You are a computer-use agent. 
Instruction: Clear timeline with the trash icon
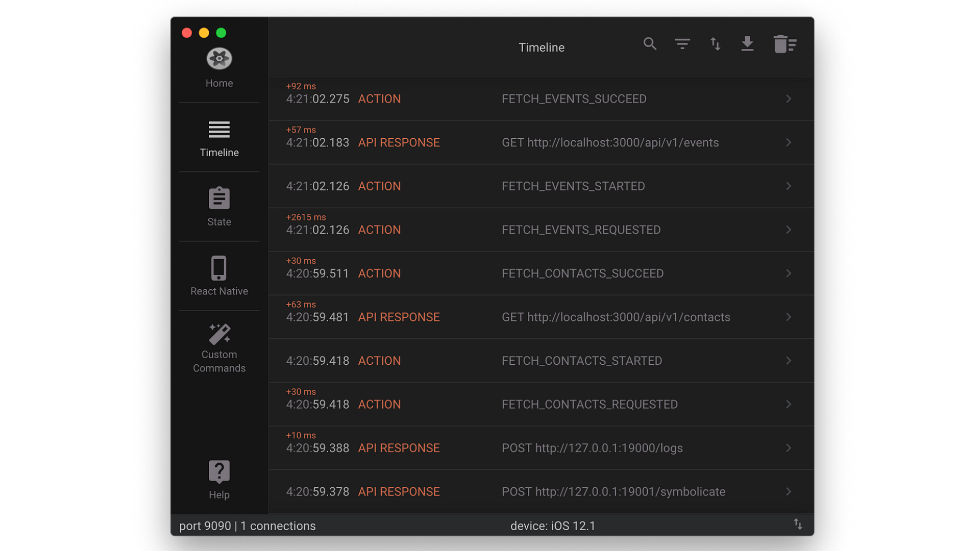(x=784, y=44)
